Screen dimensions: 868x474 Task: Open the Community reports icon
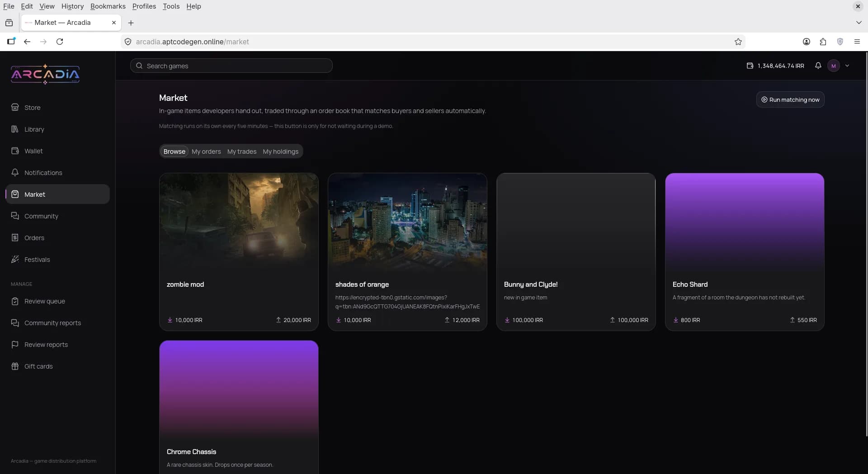pos(15,322)
